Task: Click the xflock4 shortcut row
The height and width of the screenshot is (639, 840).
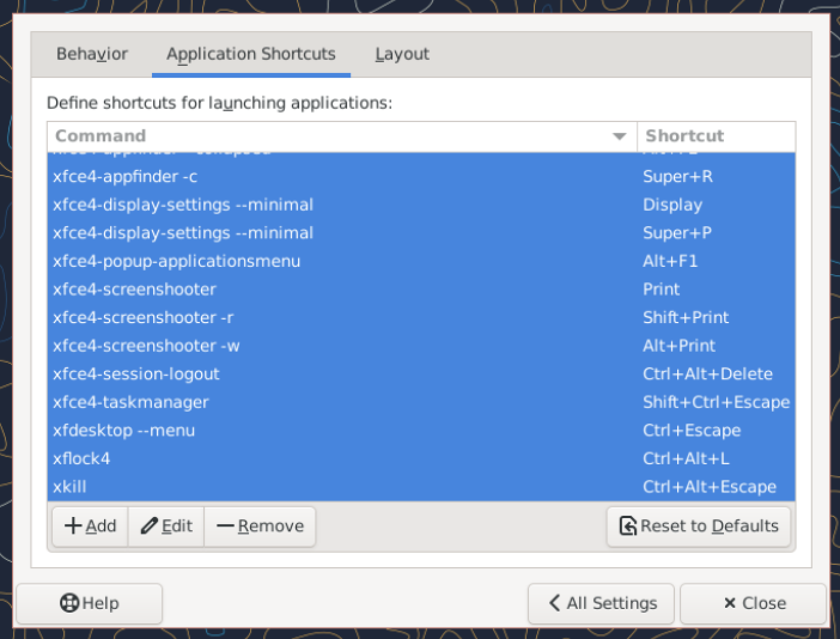Action: coord(82,458)
